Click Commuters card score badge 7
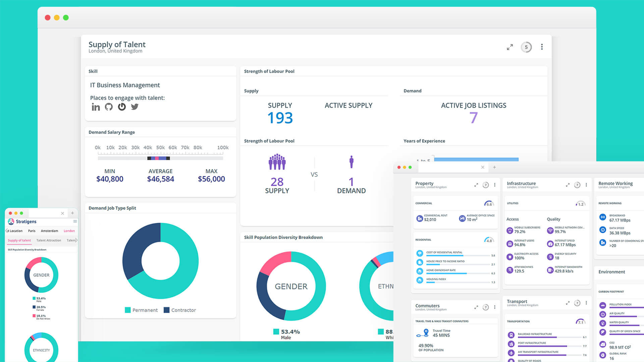Viewport: 644px width, 362px height. tap(485, 307)
